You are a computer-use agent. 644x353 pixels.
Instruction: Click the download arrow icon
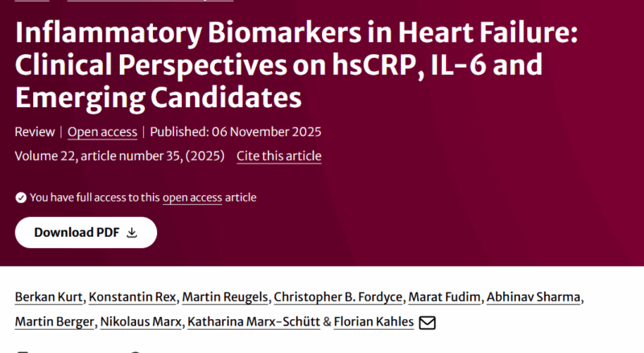(x=132, y=232)
